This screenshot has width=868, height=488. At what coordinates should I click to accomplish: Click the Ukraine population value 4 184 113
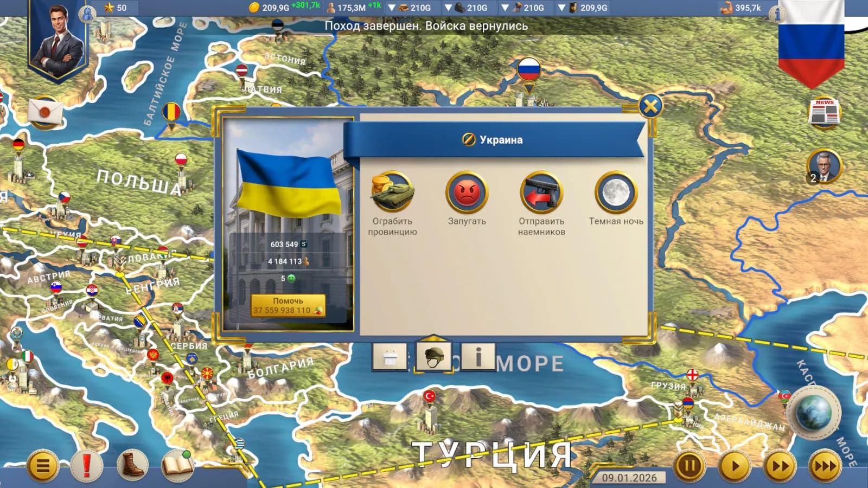pos(285,261)
